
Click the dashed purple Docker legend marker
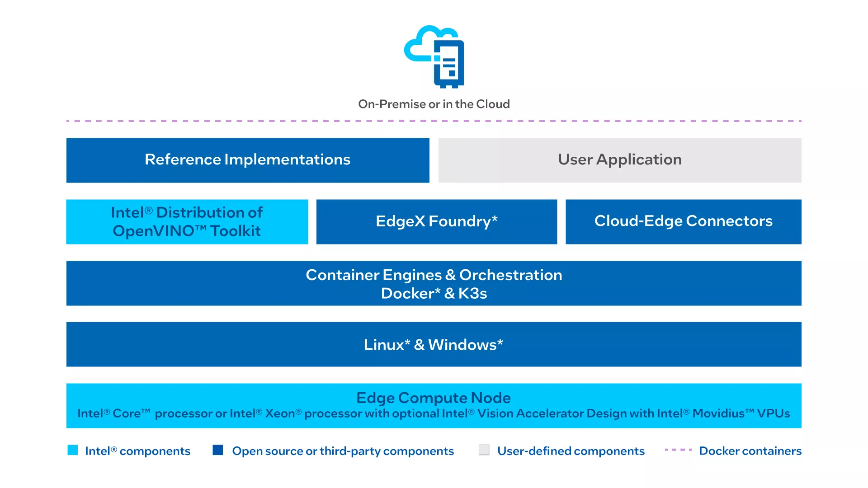[x=678, y=450]
